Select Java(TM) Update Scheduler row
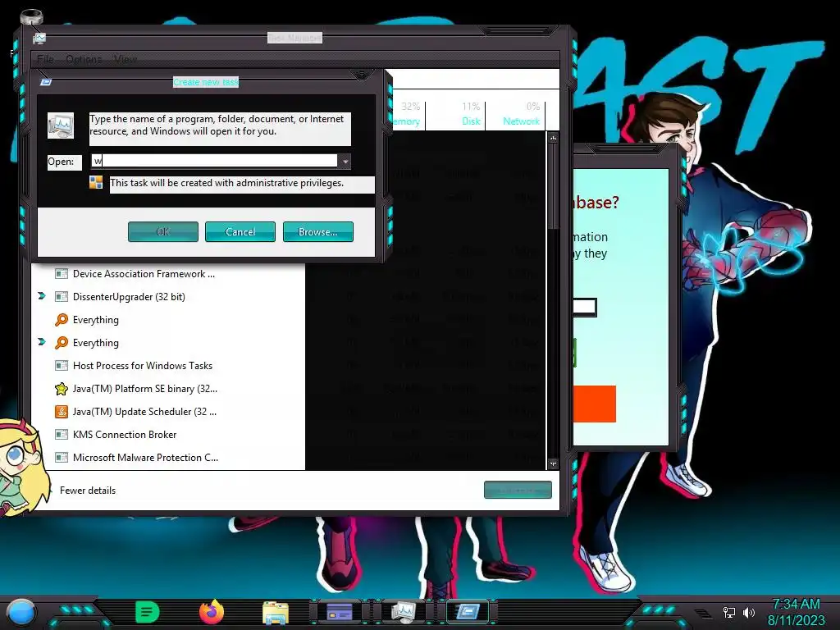This screenshot has height=630, width=840. (x=169, y=412)
